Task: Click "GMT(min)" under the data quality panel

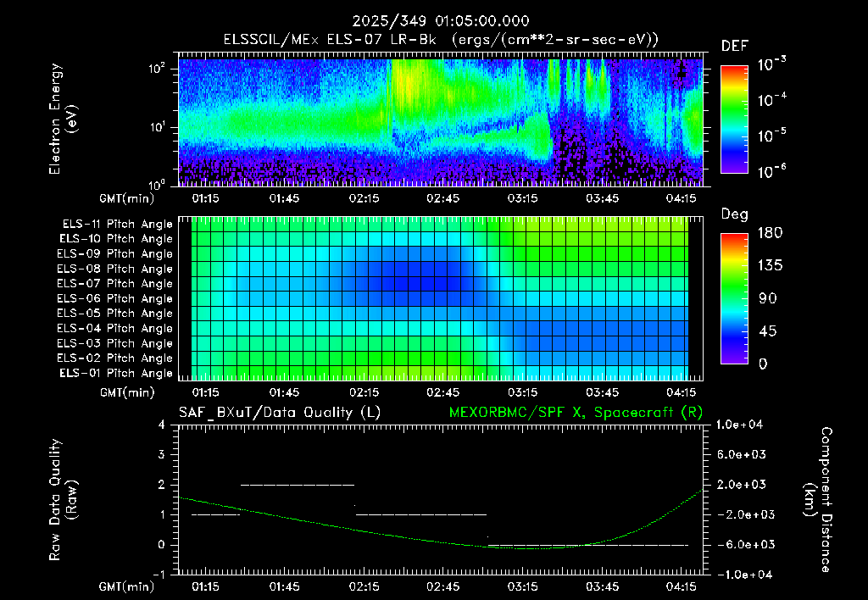Action: pos(126,586)
